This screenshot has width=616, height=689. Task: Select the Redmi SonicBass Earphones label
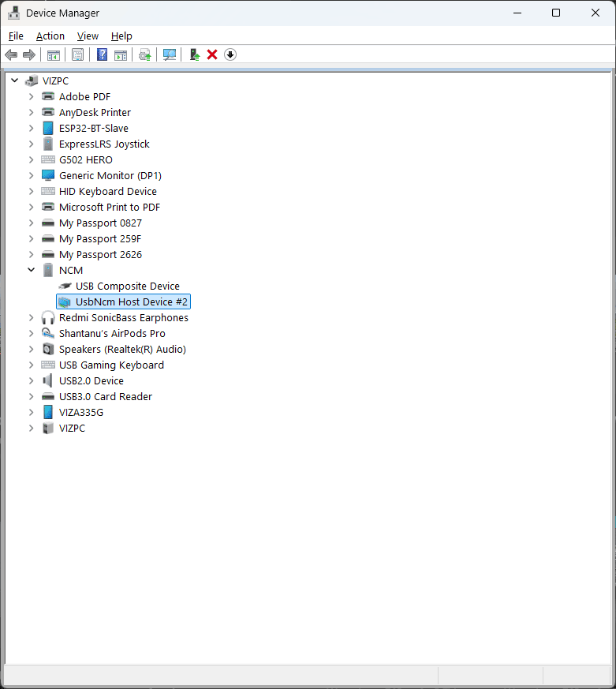(x=124, y=318)
